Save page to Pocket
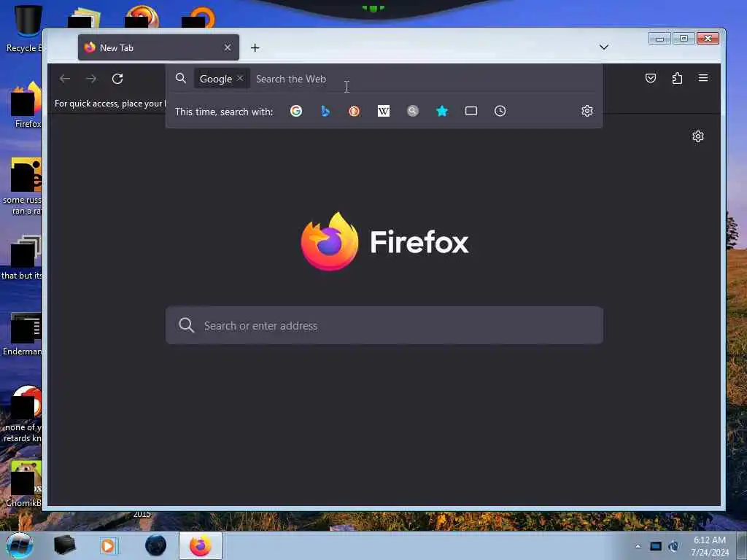747x560 pixels. [650, 78]
